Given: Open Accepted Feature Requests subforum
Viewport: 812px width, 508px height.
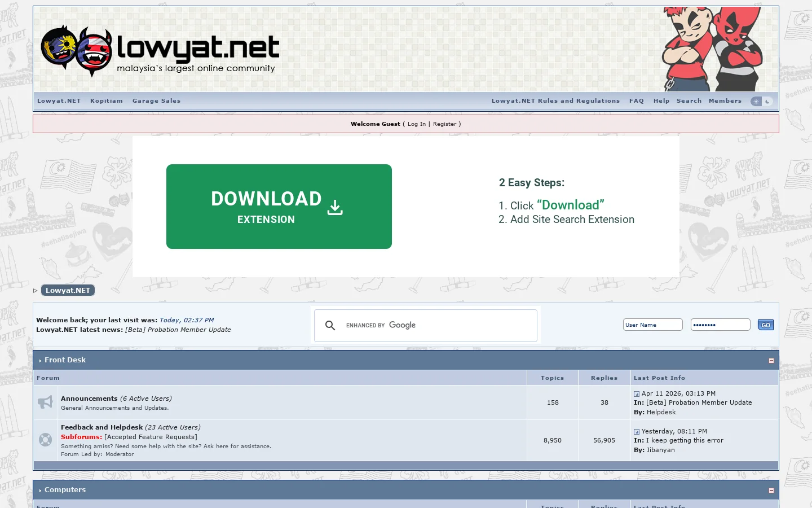Looking at the screenshot, I should 151,437.
